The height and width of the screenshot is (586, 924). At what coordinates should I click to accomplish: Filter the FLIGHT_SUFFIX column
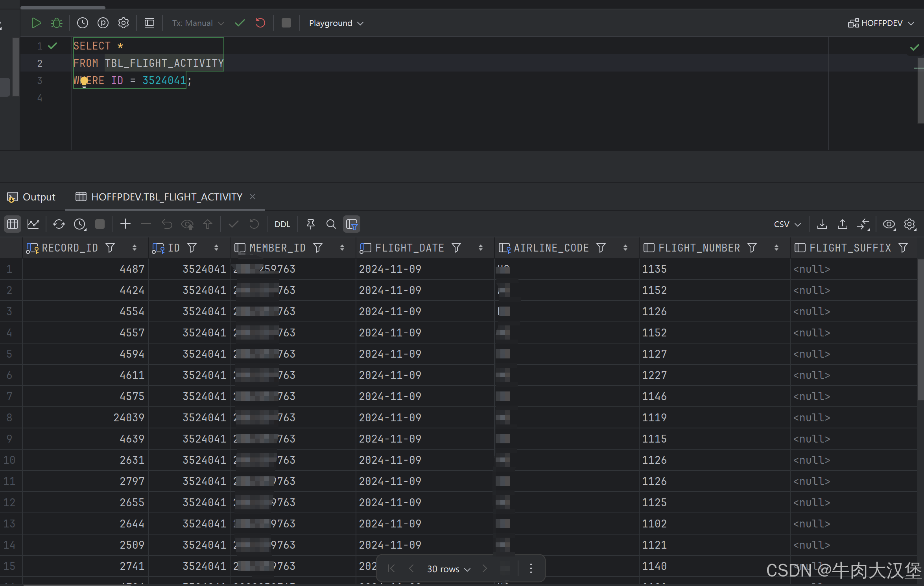(x=903, y=248)
